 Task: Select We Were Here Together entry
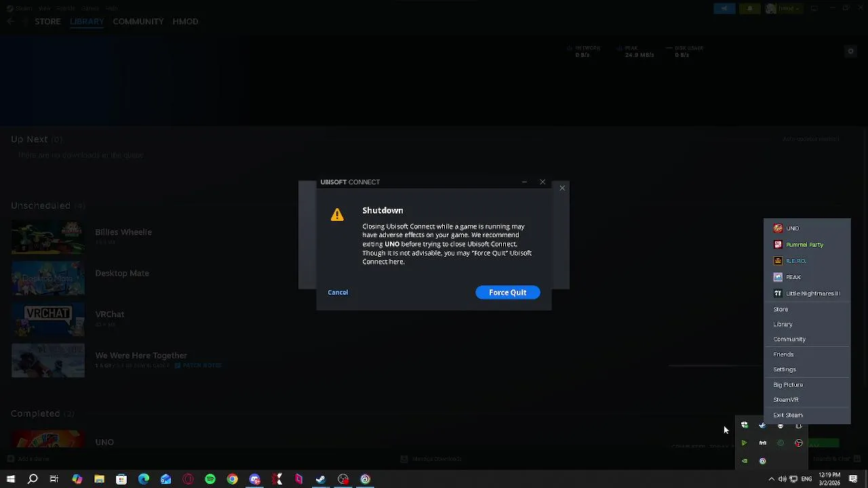(141, 355)
